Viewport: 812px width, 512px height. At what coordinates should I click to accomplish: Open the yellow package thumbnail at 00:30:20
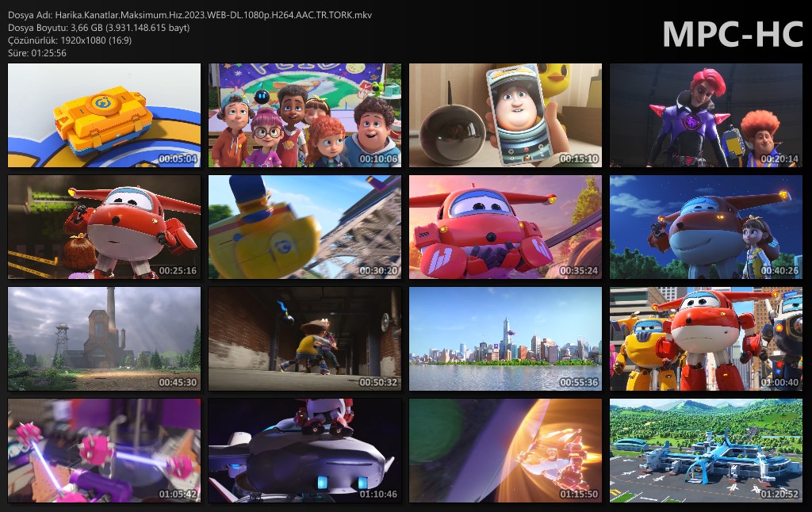coord(304,227)
